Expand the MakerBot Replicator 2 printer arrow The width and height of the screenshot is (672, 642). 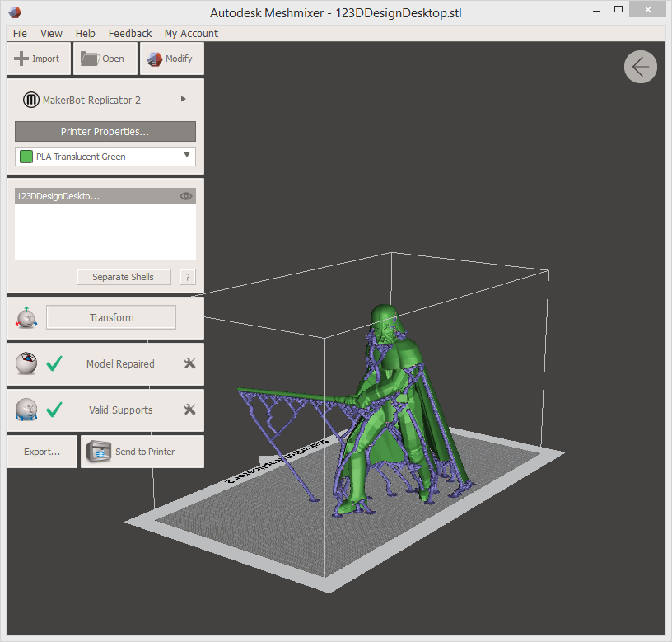(x=183, y=100)
